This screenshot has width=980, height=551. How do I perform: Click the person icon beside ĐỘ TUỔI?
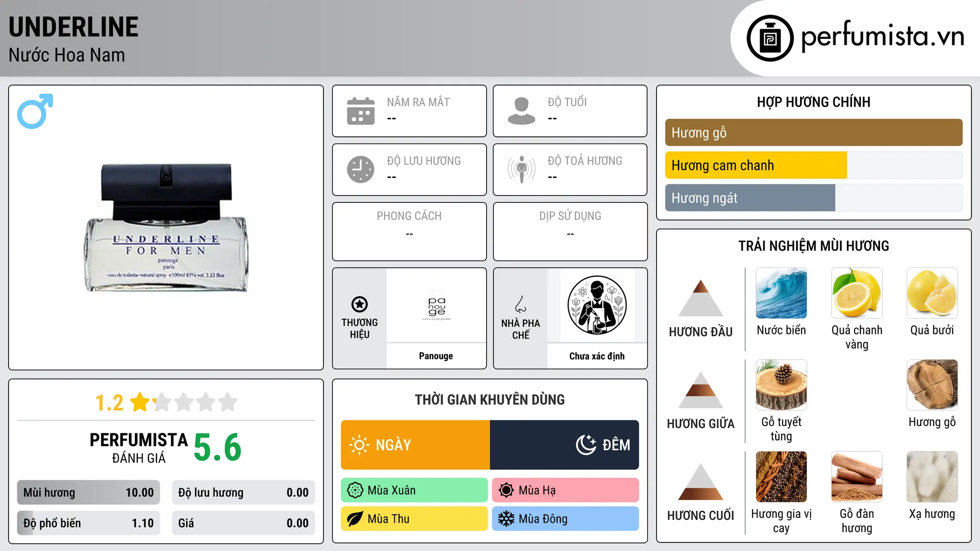[x=522, y=111]
